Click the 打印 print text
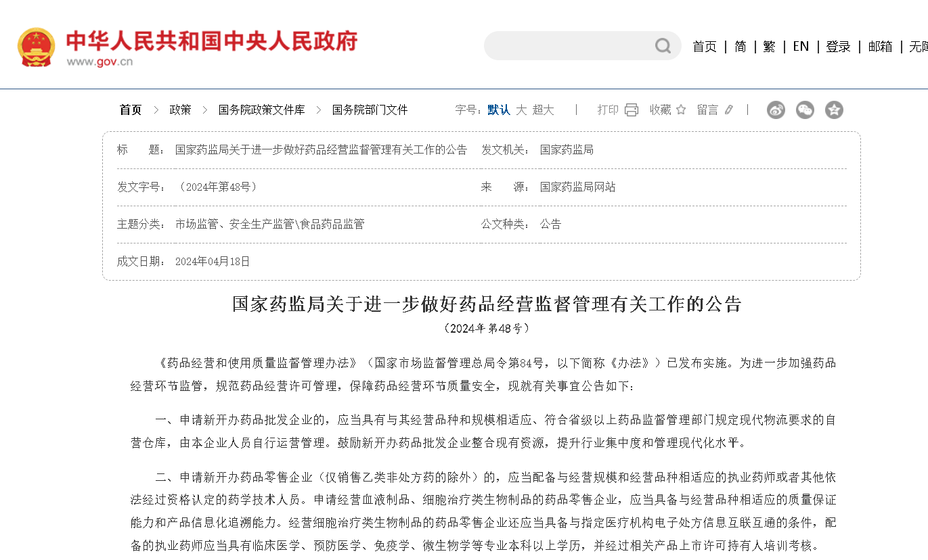Image resolution: width=928 pixels, height=560 pixels. tap(608, 110)
